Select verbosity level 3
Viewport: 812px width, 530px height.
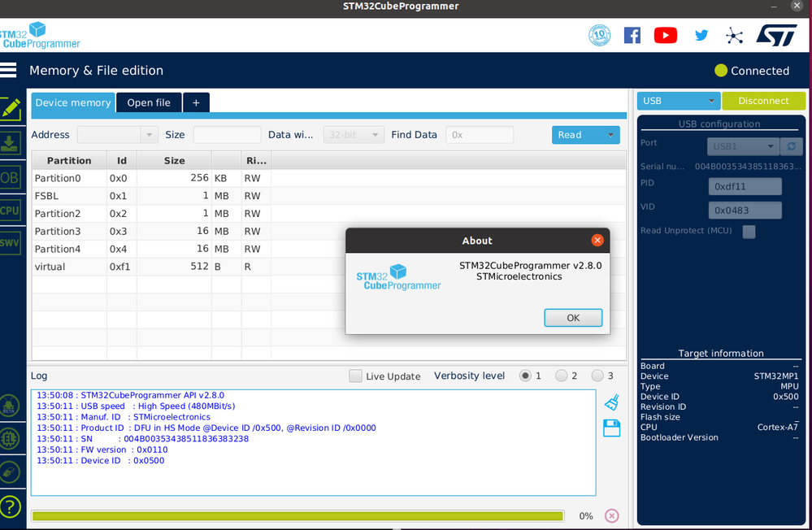coord(597,376)
